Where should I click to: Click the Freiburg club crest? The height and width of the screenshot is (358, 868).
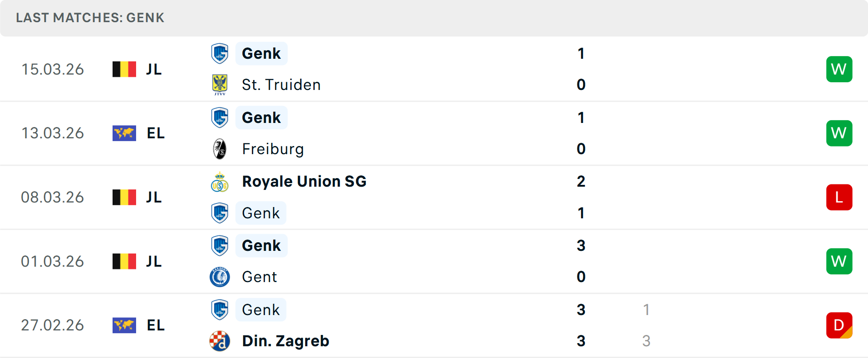[x=220, y=149]
